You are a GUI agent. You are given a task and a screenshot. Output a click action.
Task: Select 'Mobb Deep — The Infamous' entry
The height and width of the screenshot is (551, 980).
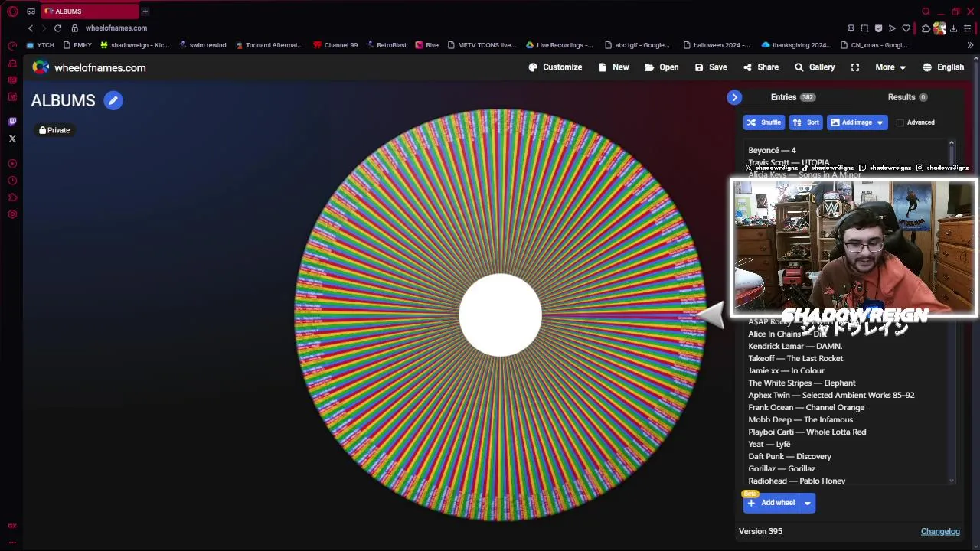tap(800, 419)
